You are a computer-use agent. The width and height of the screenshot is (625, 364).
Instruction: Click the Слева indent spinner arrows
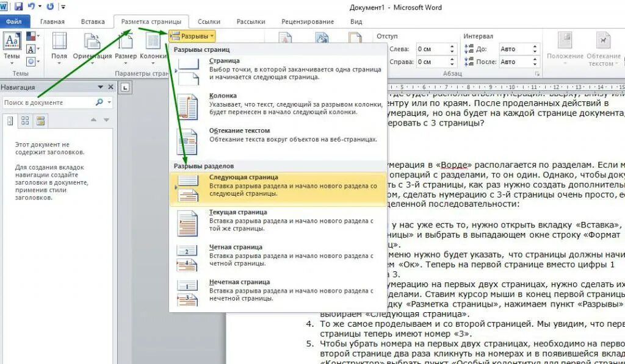(x=452, y=49)
